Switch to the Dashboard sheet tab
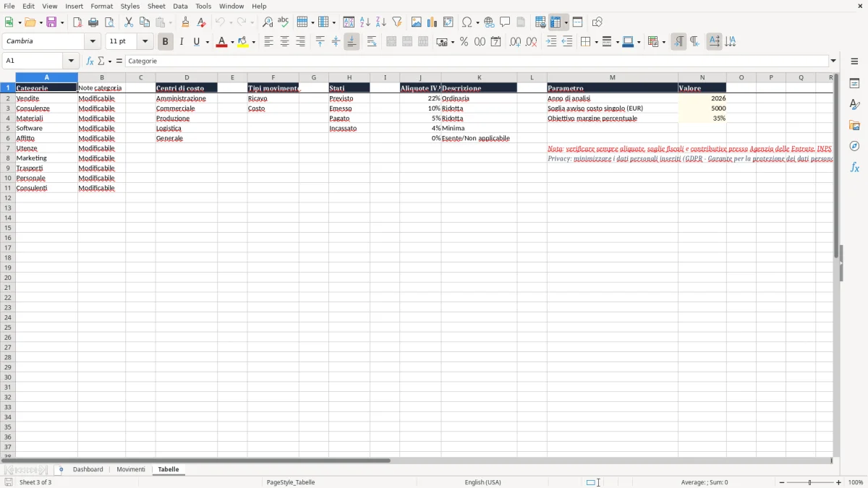Image resolution: width=868 pixels, height=488 pixels. click(x=88, y=470)
